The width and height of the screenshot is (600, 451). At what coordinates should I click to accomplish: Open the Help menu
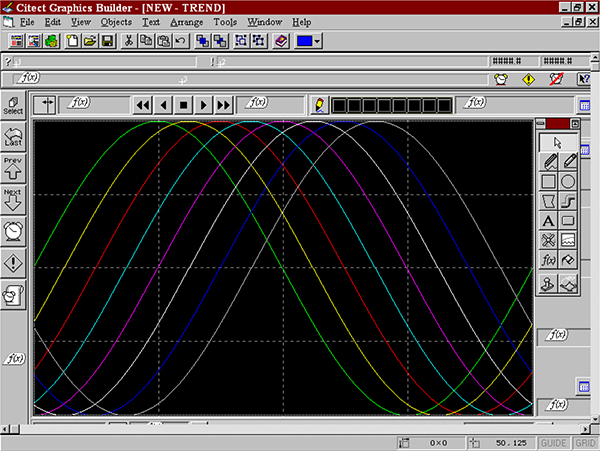point(302,22)
